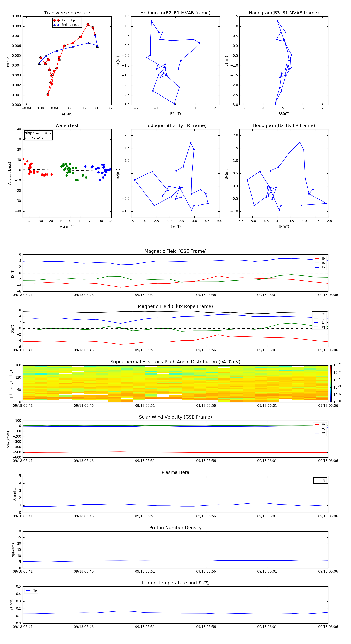The width and height of the screenshot is (351, 644).
Task: Click 'Magnetic Field (Flux Rope Frame)' title
Action: 175,306
